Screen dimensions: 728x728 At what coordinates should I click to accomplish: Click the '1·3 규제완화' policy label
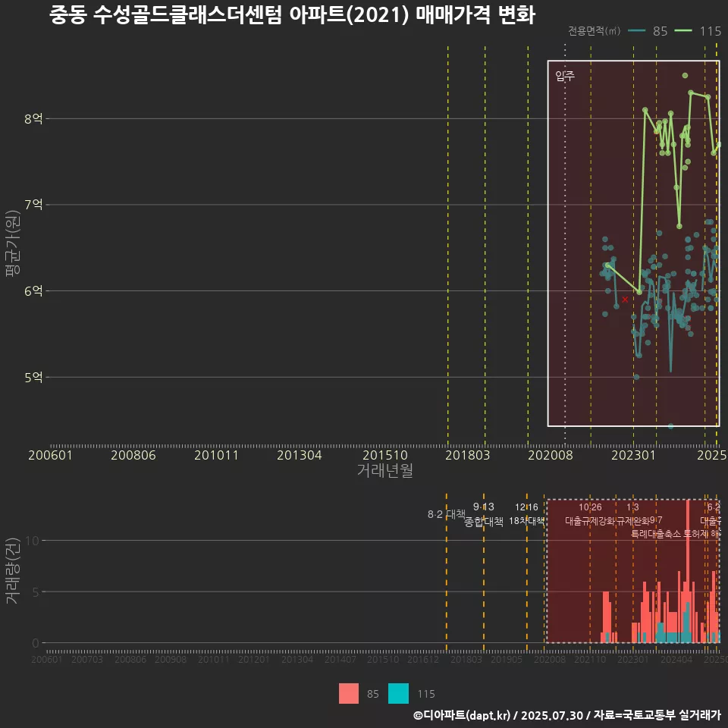[x=632, y=514]
